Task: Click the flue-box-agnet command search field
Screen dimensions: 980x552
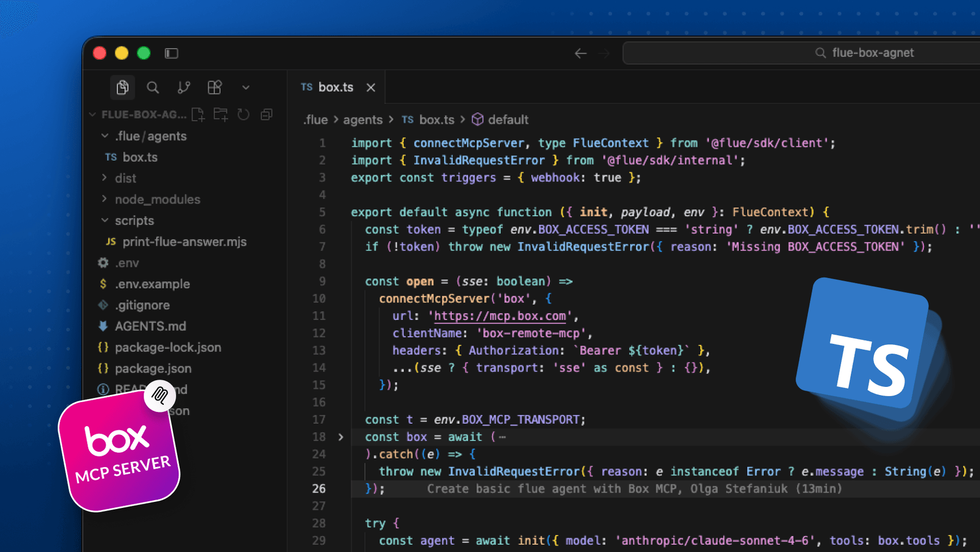Action: click(x=801, y=53)
